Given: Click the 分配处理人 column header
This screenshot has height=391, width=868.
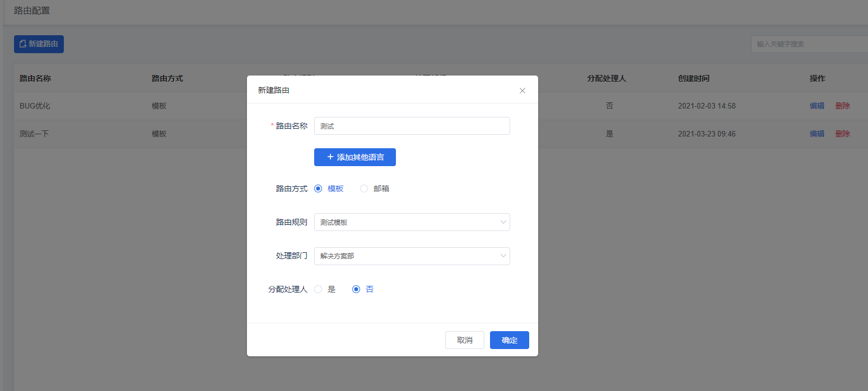Looking at the screenshot, I should pyautogui.click(x=606, y=78).
